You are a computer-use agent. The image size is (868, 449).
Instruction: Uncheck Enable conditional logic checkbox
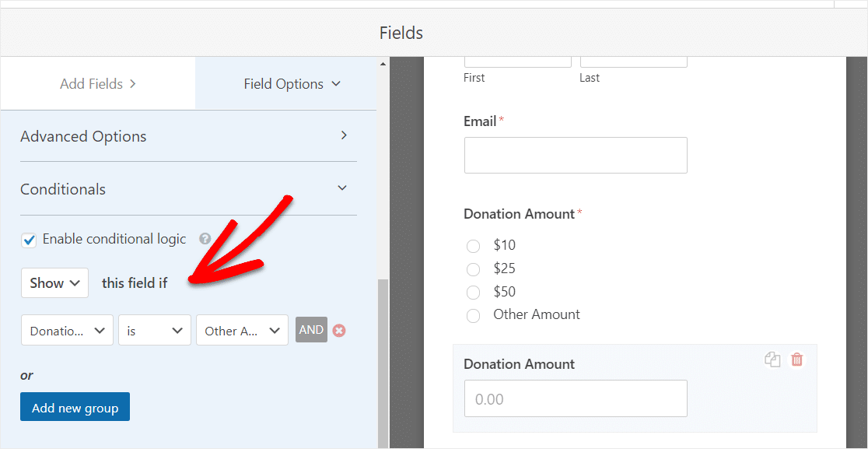[x=29, y=240]
